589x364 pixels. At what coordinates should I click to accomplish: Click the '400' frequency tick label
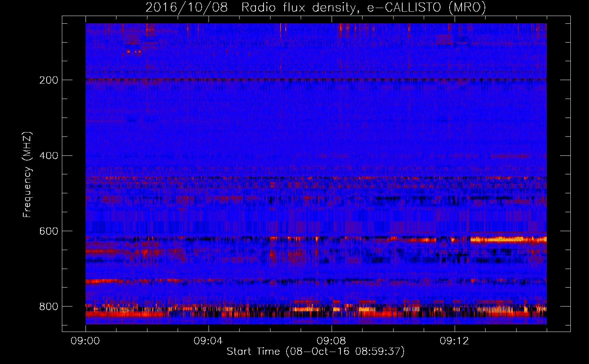(x=49, y=156)
